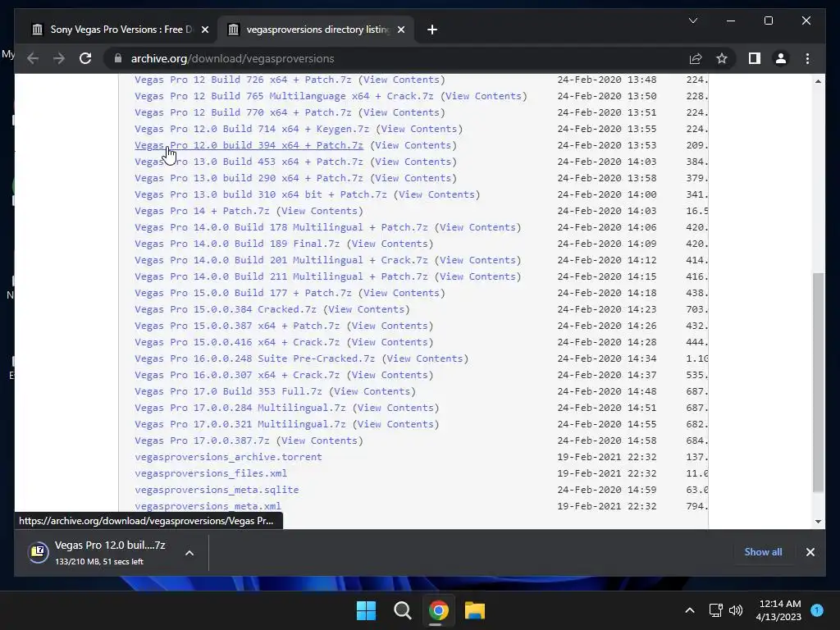View site information lock icon

click(x=118, y=58)
